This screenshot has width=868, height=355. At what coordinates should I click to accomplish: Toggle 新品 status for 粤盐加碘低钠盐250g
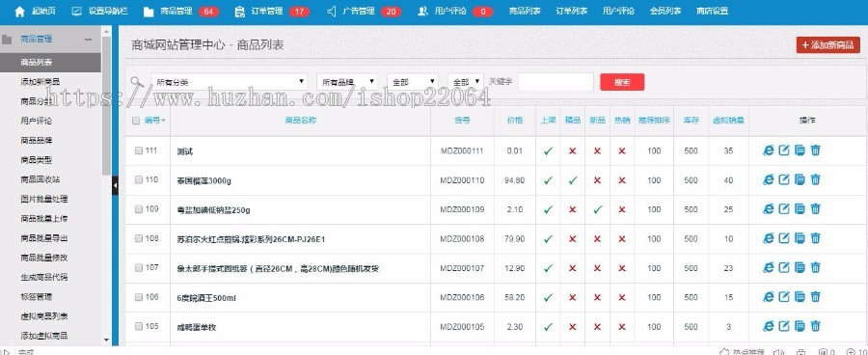[x=597, y=209]
